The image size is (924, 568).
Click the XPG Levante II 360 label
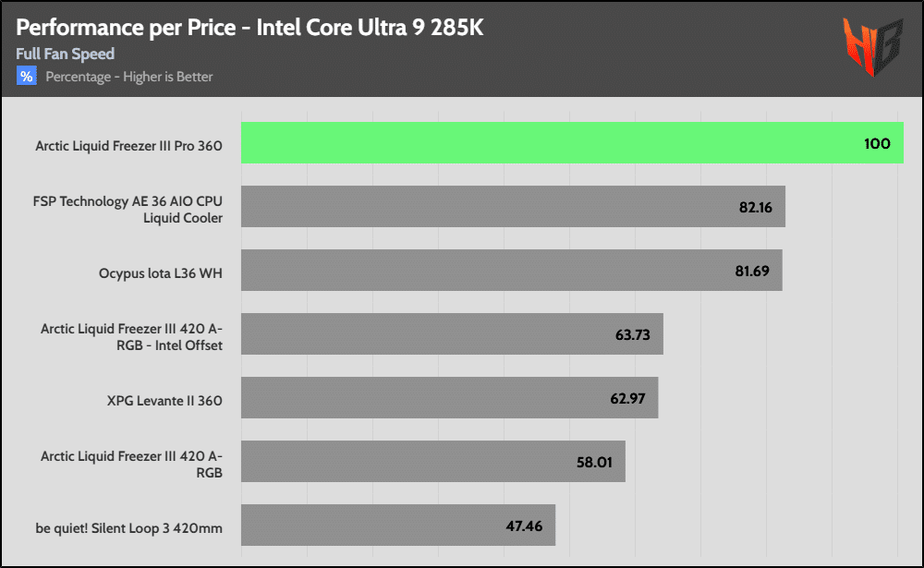(x=164, y=400)
